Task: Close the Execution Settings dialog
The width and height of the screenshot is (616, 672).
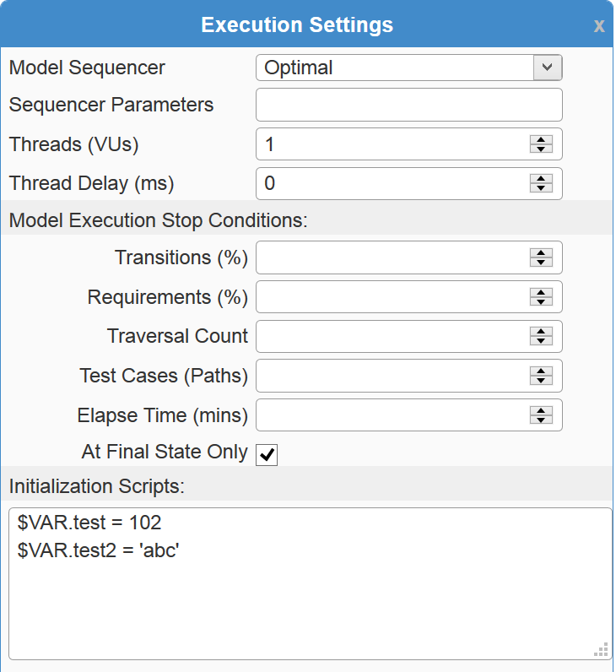Action: coord(599,26)
